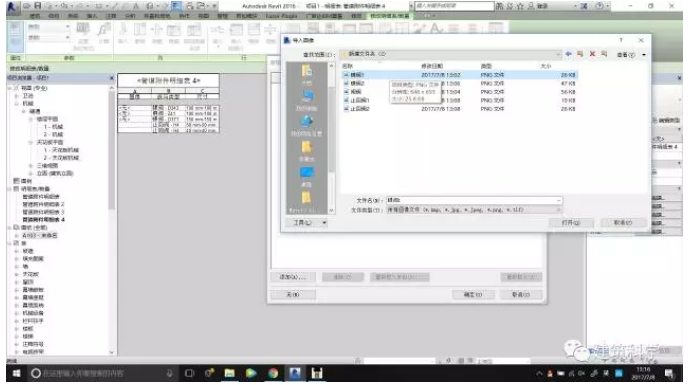The width and height of the screenshot is (692, 385).
Task: Select the My Network Places shortcut in places bar
Action: point(307,125)
